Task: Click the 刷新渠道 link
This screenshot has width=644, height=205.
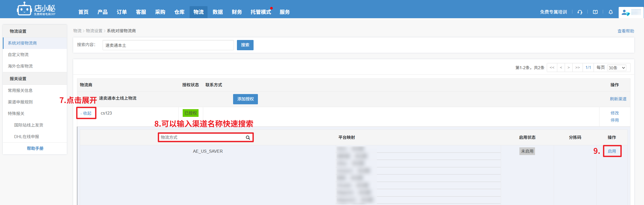Action: 618,99
